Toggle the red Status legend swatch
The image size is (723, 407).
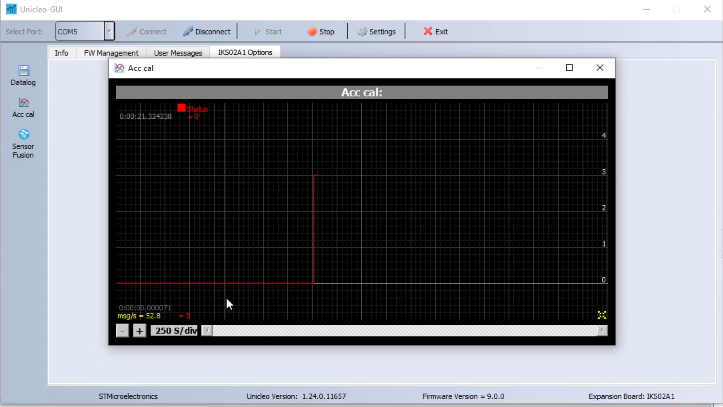click(181, 108)
